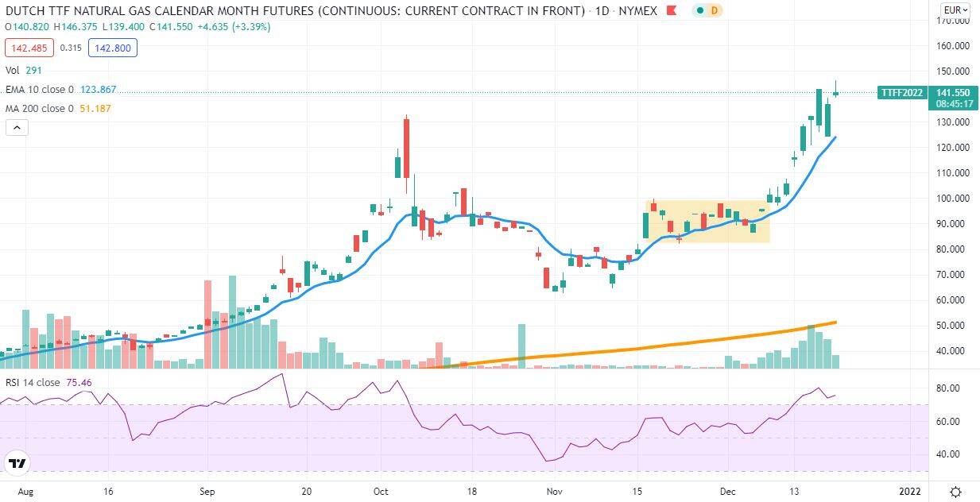
Task: Open chart settings gear icon
Action: tap(955, 492)
